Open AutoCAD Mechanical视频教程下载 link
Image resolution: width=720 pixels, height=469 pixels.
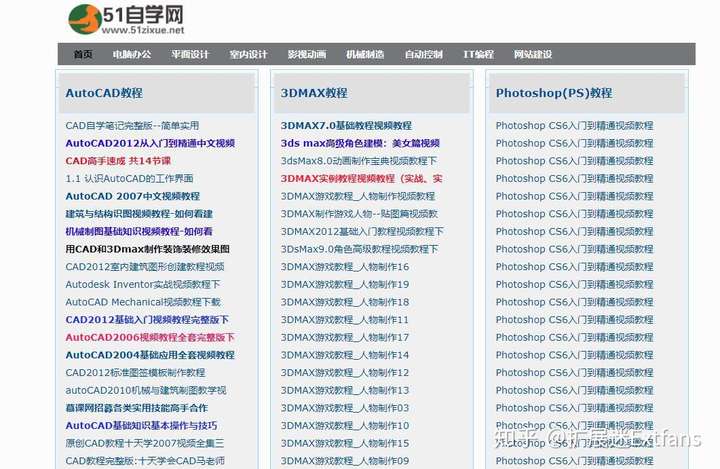coord(143,302)
